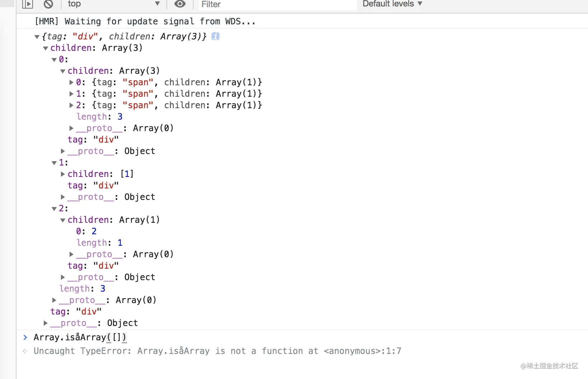588x379 pixels.
Task: Click the Array.isåArray([]) console input line
Action: tap(80, 337)
